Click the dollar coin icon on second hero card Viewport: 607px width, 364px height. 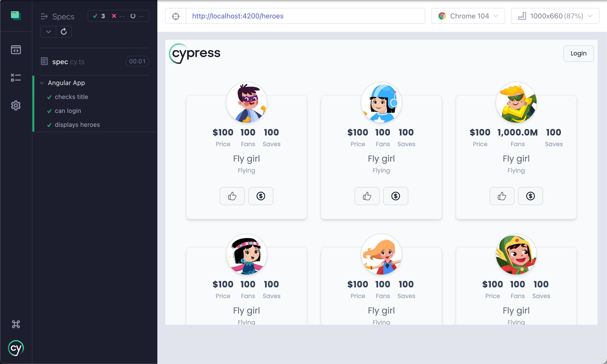pyautogui.click(x=395, y=196)
